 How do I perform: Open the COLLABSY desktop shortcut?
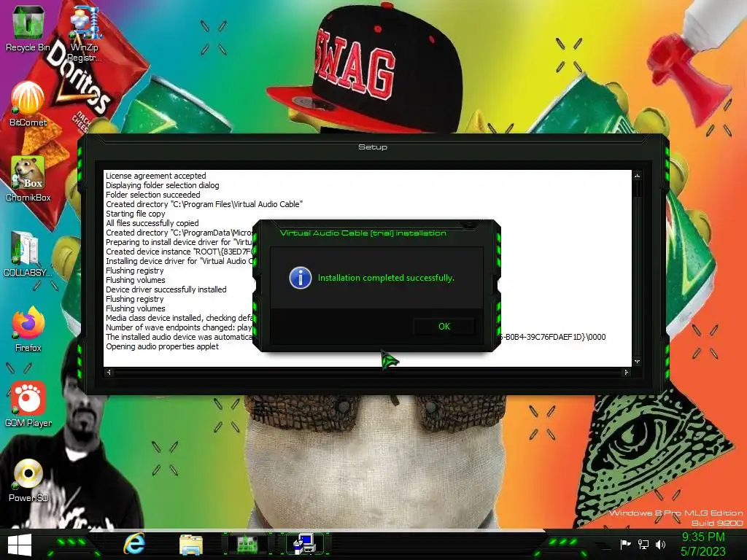[x=28, y=254]
